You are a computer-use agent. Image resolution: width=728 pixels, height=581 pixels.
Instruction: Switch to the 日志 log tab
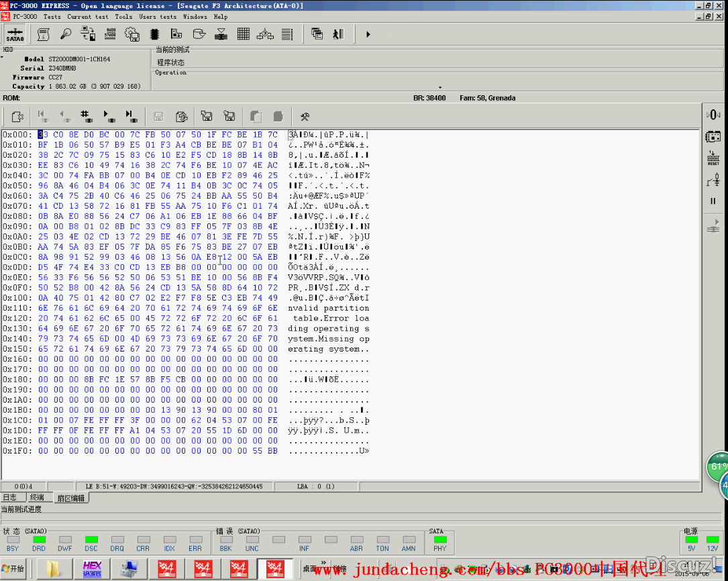[9, 497]
